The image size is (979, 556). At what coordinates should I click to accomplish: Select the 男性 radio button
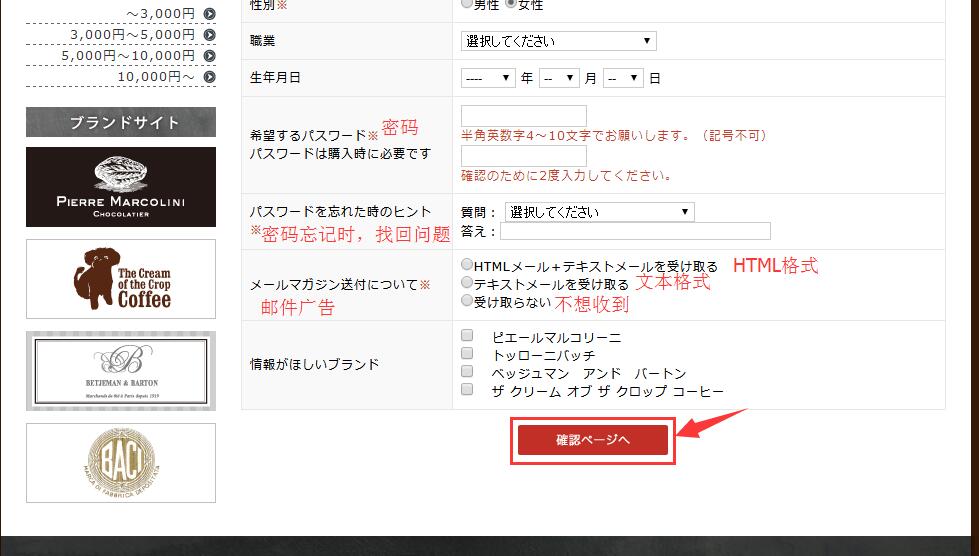[467, 5]
